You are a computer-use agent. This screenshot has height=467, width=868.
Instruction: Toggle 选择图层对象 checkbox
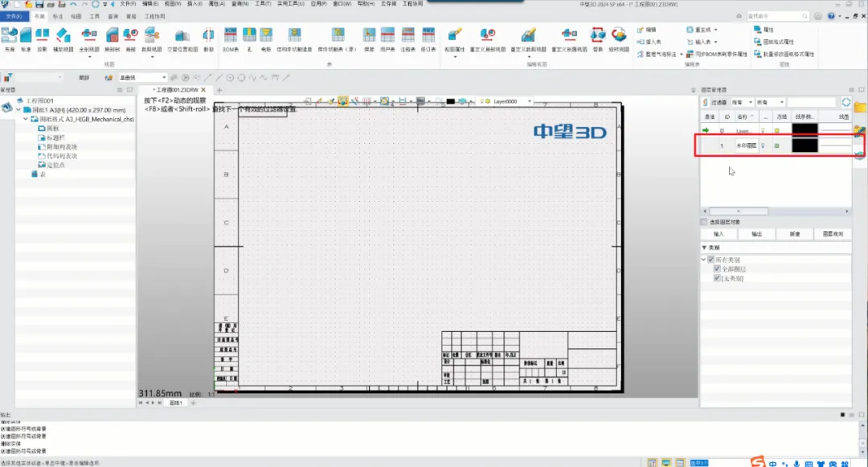tap(705, 222)
